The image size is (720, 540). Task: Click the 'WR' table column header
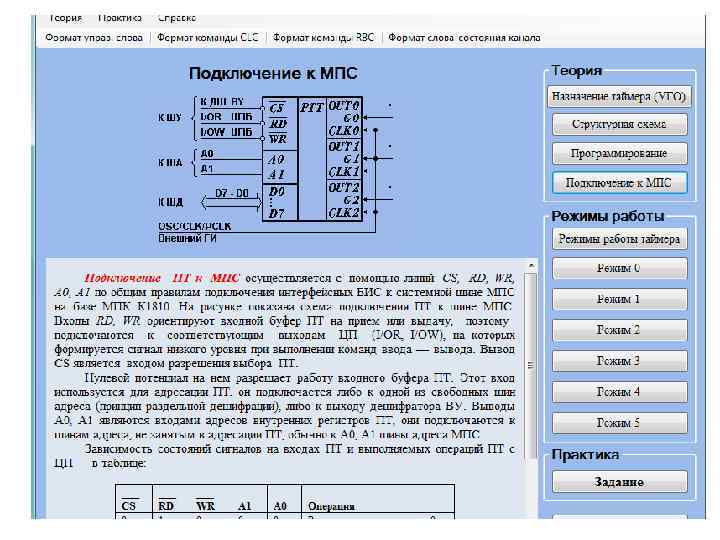point(205,506)
